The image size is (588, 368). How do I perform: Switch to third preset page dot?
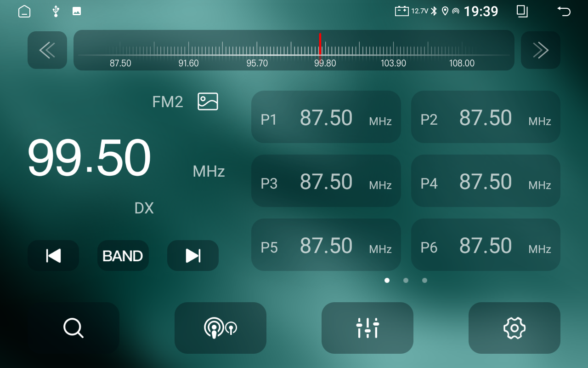pyautogui.click(x=424, y=280)
